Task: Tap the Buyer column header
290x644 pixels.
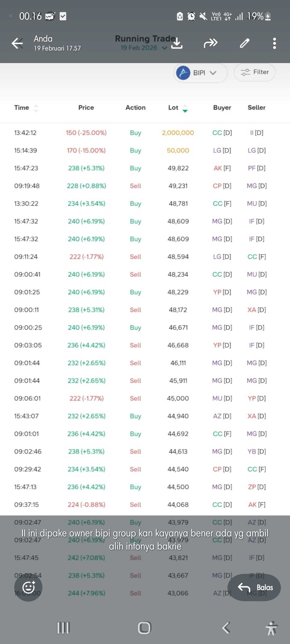Action: (222, 108)
